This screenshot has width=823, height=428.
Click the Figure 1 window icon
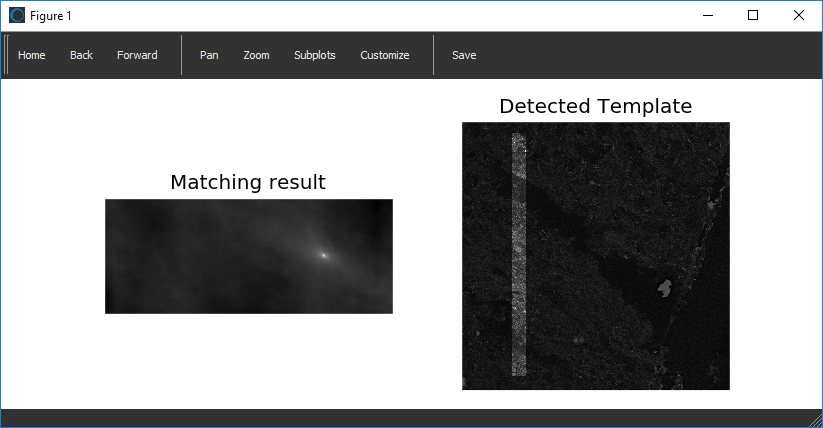(17, 16)
